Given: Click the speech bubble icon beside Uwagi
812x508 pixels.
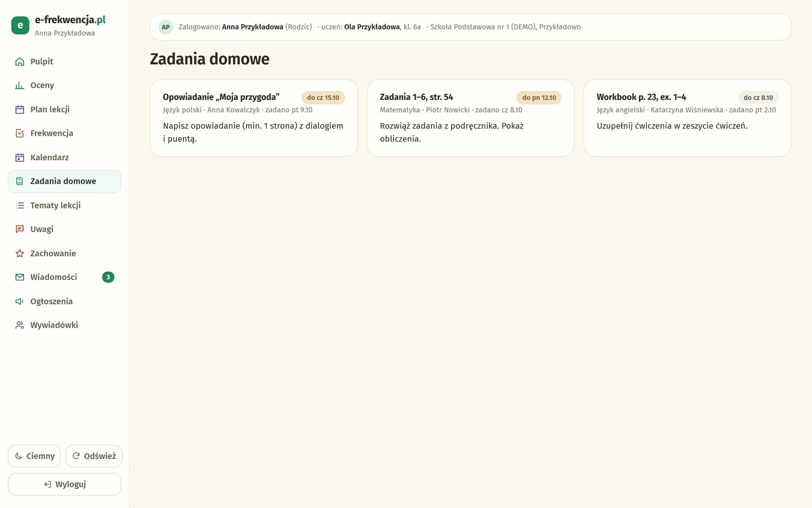Looking at the screenshot, I should [x=20, y=229].
